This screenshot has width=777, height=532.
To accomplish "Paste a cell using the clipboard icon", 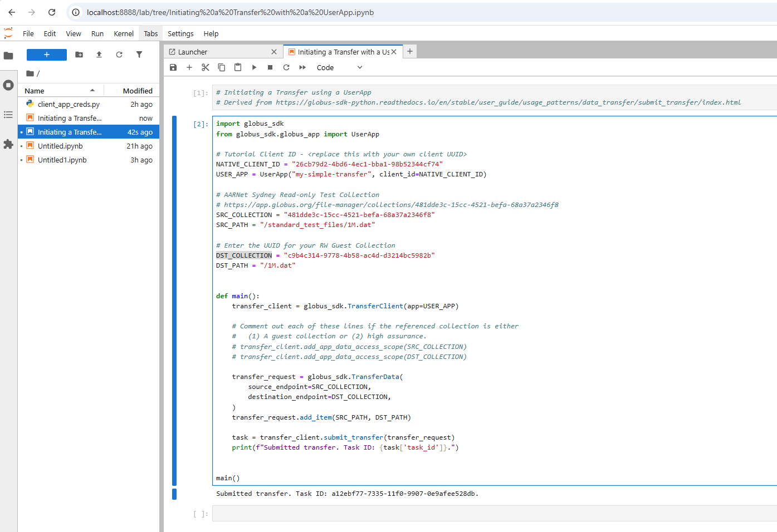I will pyautogui.click(x=237, y=67).
